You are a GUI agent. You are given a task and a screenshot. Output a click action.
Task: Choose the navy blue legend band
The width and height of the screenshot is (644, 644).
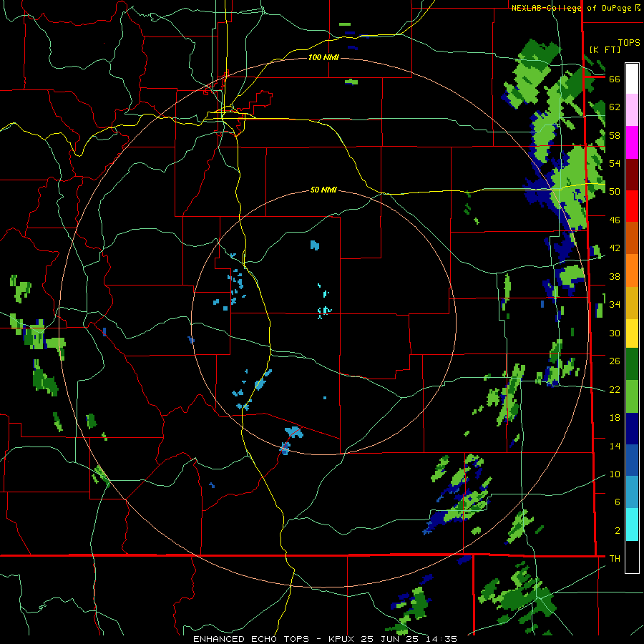click(x=632, y=429)
